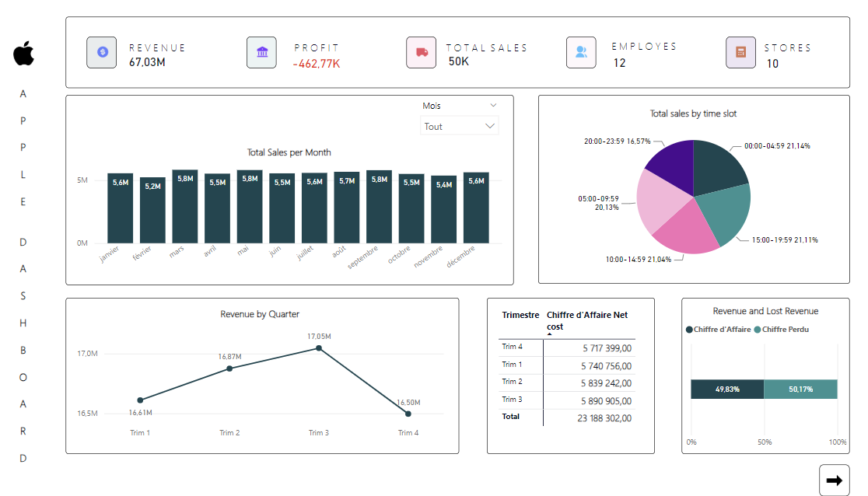The height and width of the screenshot is (496, 868).
Task: Click the Chiffre d'Affaire Net cost header
Action: pyautogui.click(x=587, y=320)
